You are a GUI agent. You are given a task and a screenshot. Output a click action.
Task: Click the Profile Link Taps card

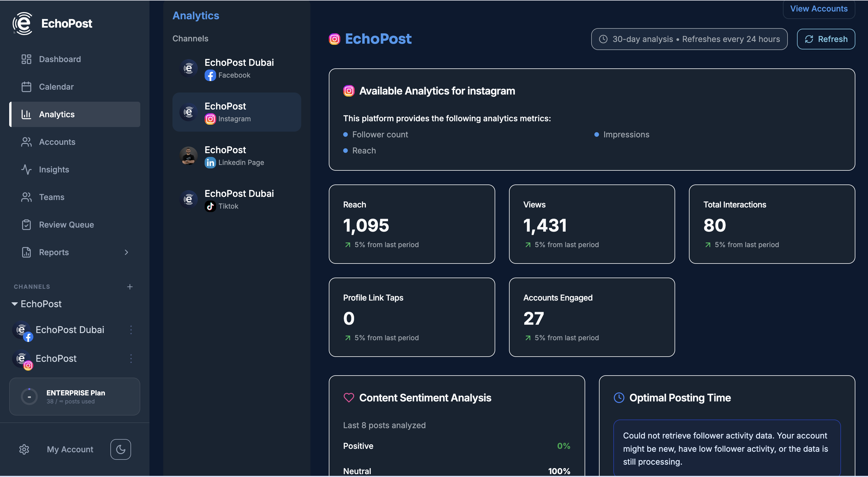point(412,317)
